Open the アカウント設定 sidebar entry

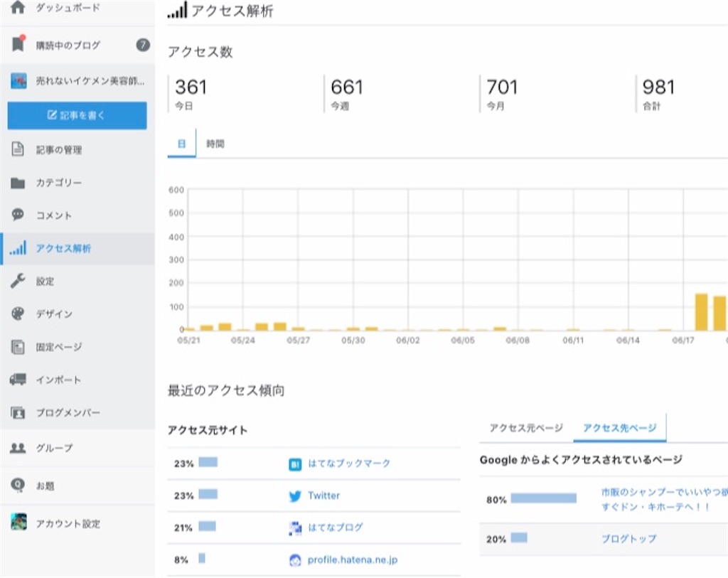click(x=68, y=524)
